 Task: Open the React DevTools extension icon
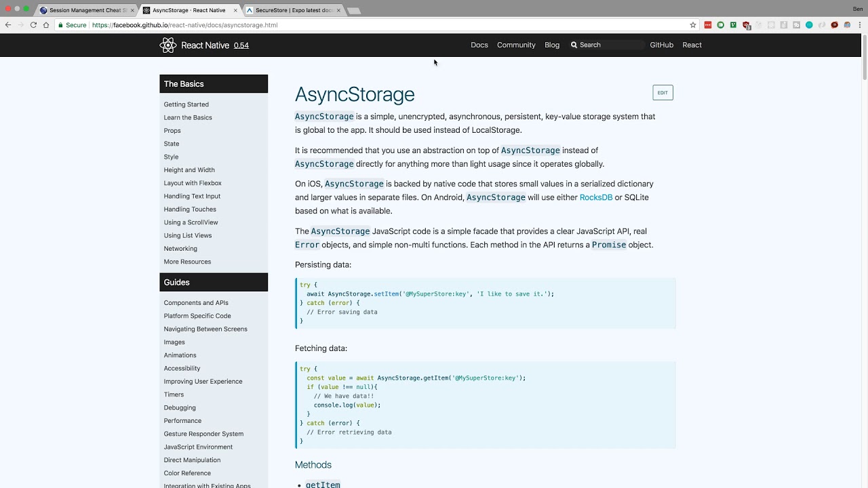pyautogui.click(x=771, y=25)
